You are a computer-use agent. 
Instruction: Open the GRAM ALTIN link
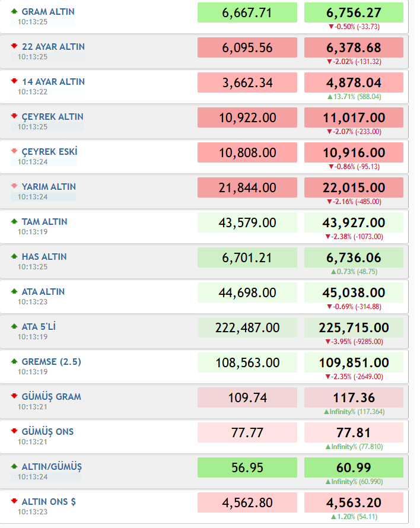pos(48,12)
